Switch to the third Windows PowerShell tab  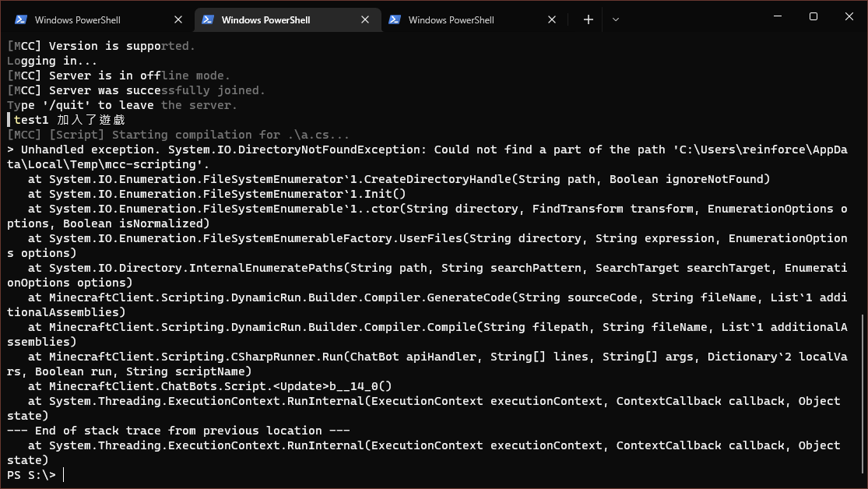coord(452,19)
